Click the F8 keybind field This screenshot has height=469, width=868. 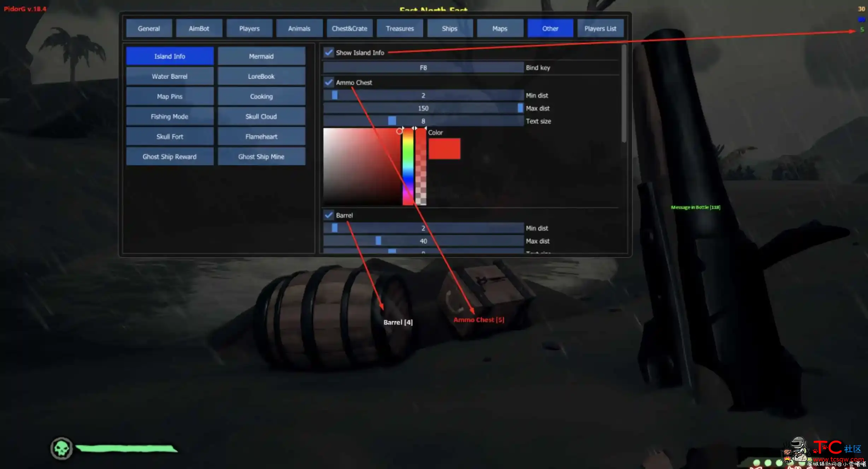click(423, 68)
